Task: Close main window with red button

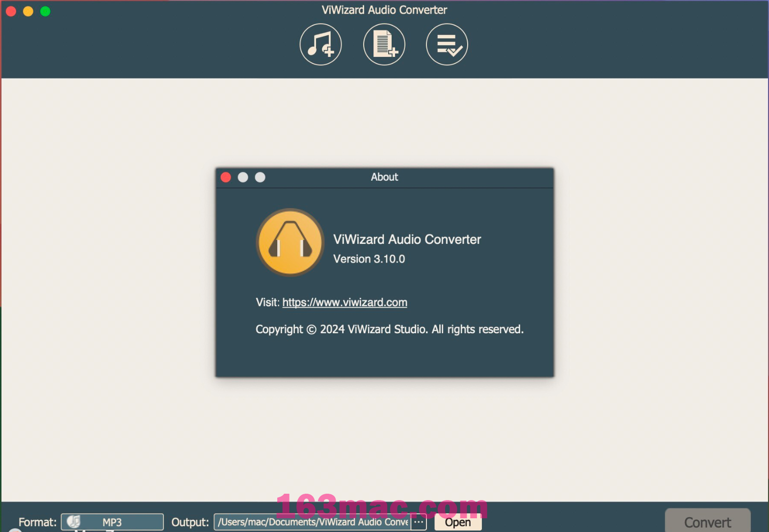Action: point(11,11)
